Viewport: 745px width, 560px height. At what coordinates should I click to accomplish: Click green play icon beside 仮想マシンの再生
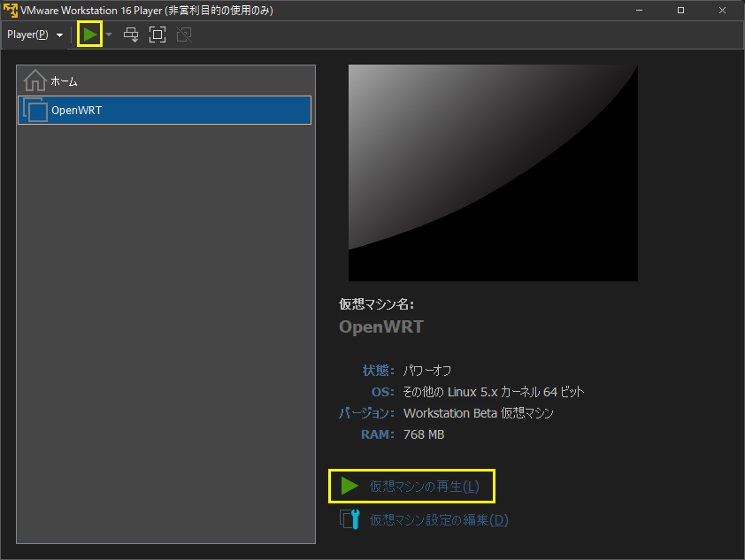pyautogui.click(x=349, y=486)
